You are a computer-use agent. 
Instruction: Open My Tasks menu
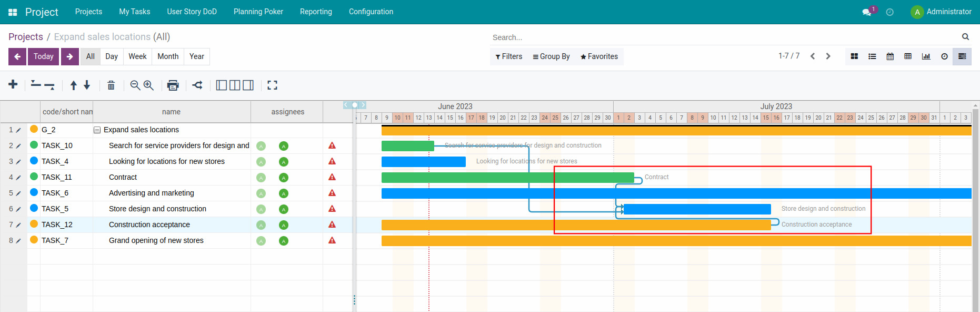coord(135,12)
